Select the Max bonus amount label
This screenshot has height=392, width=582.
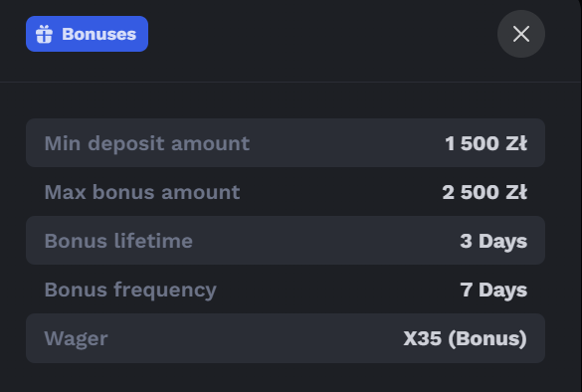click(142, 192)
